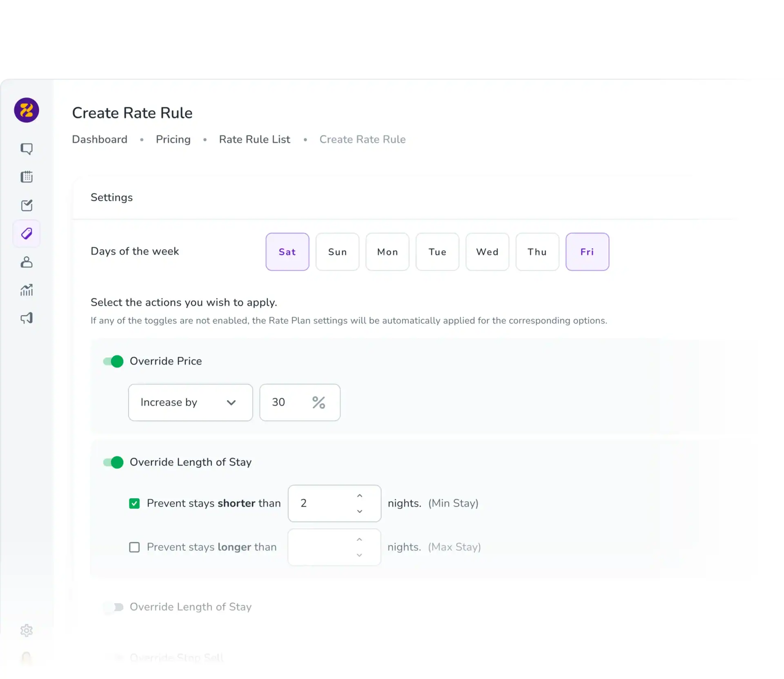This screenshot has height=679, width=784.
Task: Go to Pricing breadcrumb
Action: tap(173, 140)
